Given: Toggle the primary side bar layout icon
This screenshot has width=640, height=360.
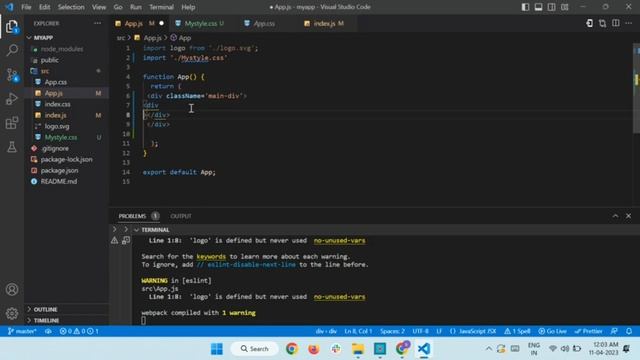Looking at the screenshot, I should pos(525,7).
